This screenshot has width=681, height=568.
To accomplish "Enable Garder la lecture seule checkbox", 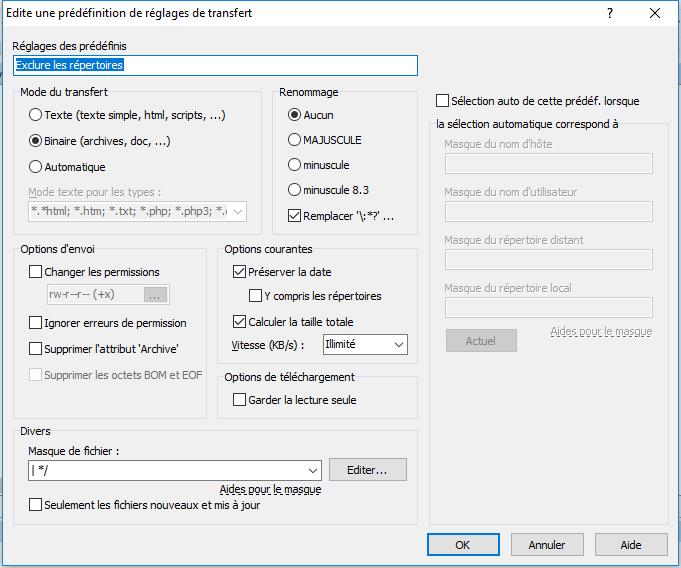I will pos(239,400).
